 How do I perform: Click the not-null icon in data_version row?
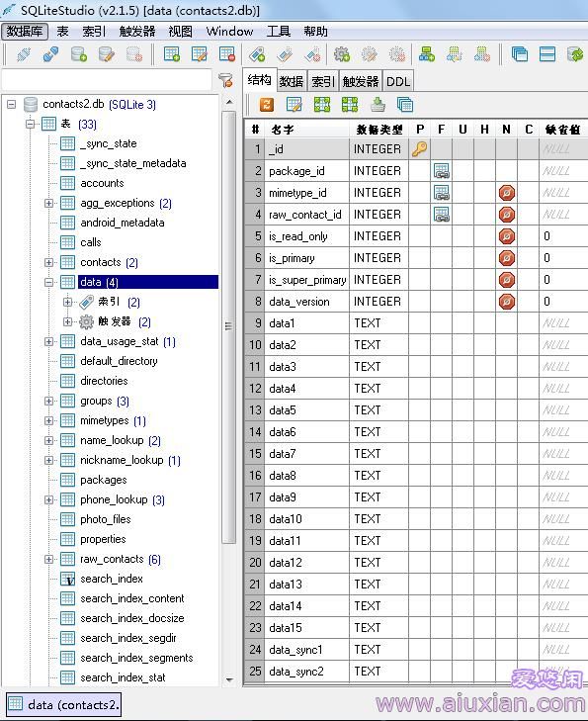pyautogui.click(x=507, y=302)
